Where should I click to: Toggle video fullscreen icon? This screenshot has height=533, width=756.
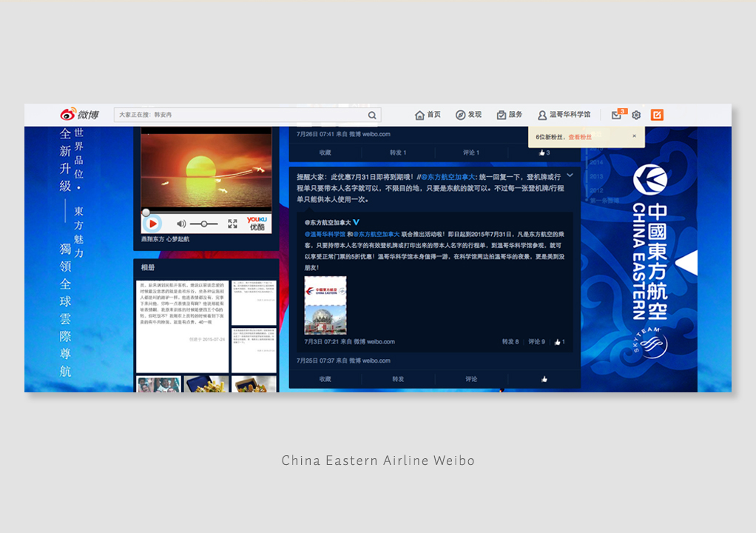(232, 224)
